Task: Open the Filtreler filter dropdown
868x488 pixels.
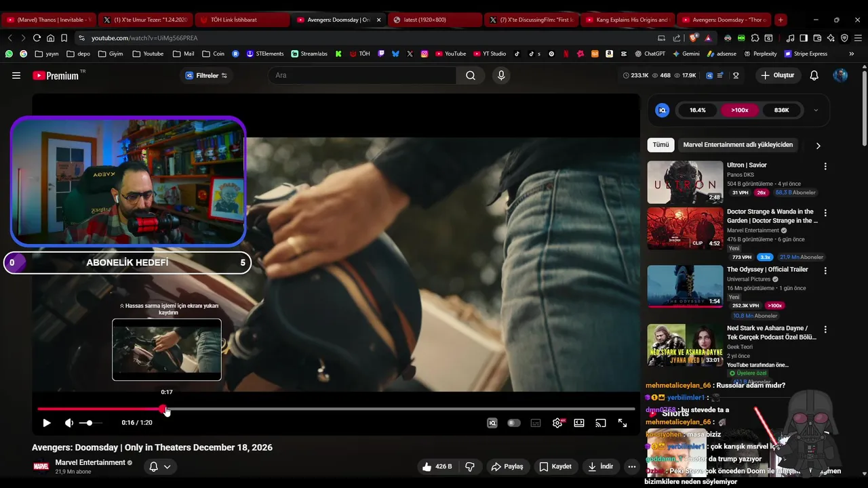Action: coord(207,75)
